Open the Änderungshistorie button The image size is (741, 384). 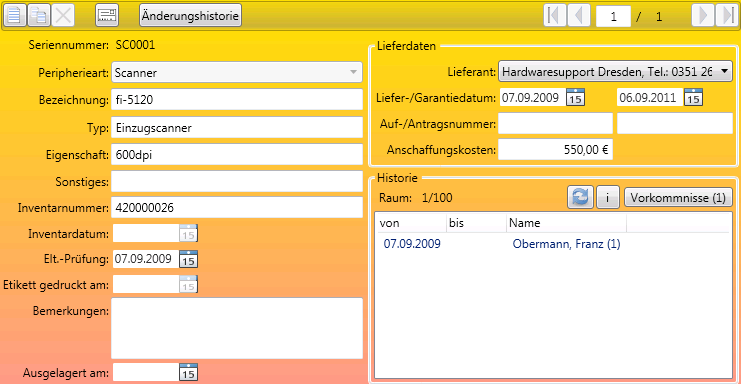pyautogui.click(x=190, y=16)
